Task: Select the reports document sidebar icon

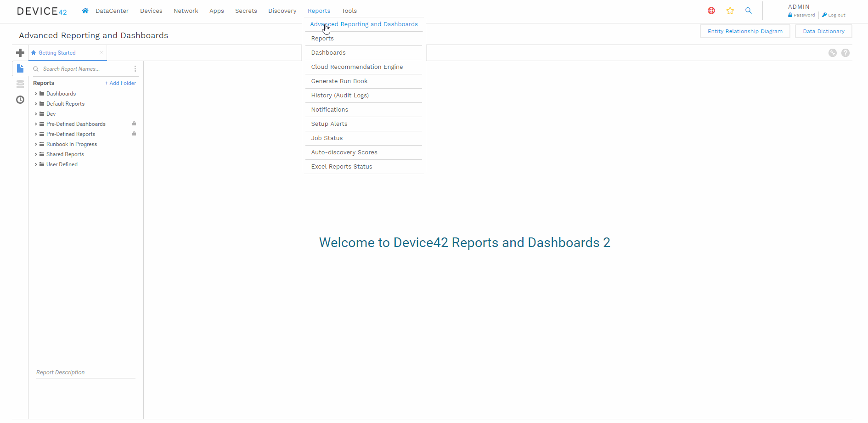Action: (20, 68)
